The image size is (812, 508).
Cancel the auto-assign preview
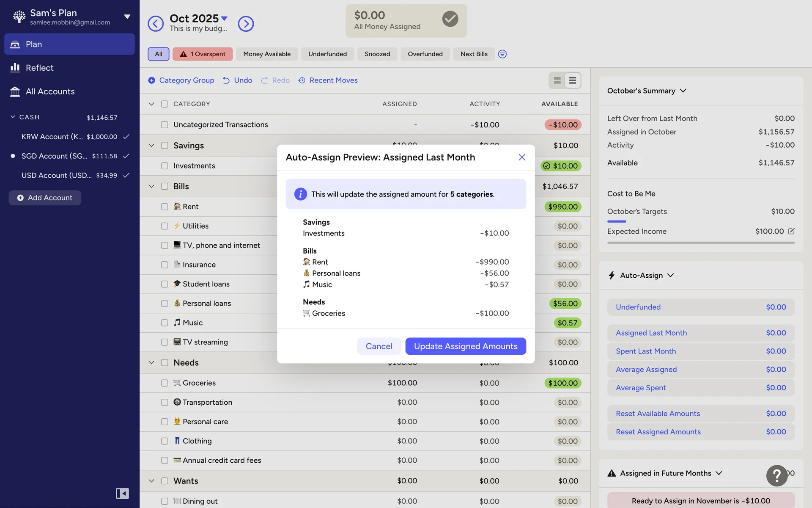tap(379, 346)
